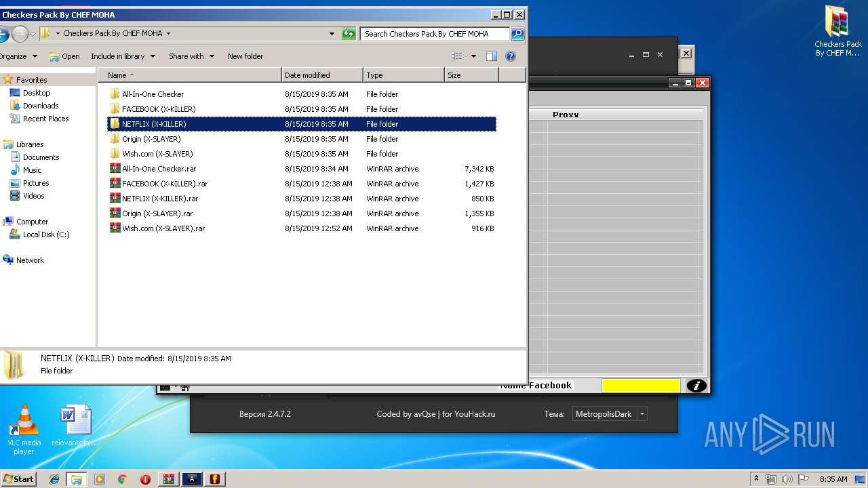Select the Origin (X-SLAYER) folder
Viewport: 868px width, 488px height.
tap(151, 139)
